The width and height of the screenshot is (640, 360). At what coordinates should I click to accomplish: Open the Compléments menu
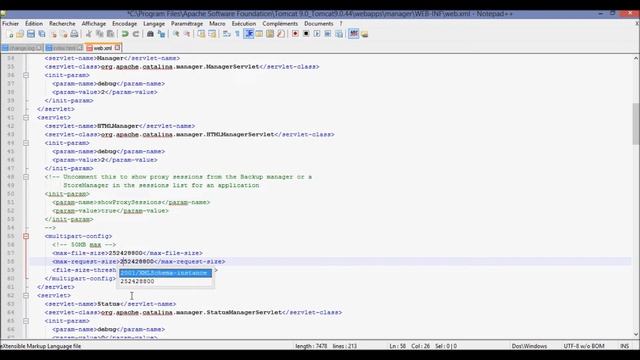pos(280,24)
